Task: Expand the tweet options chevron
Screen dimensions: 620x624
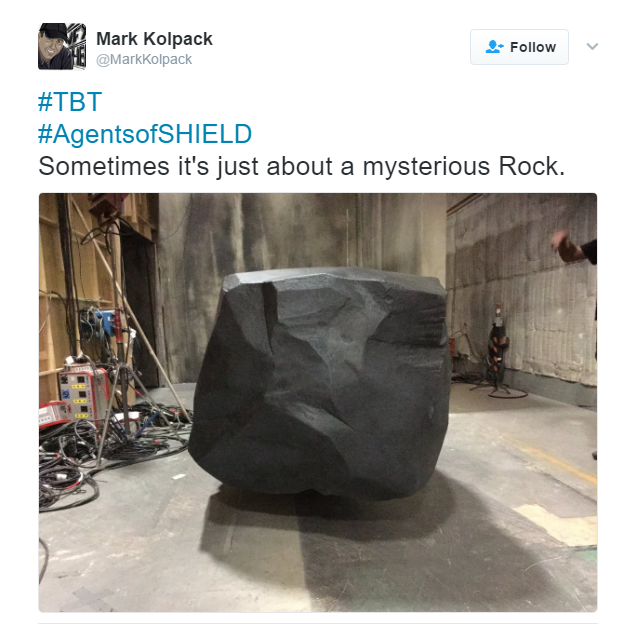Action: (x=592, y=46)
